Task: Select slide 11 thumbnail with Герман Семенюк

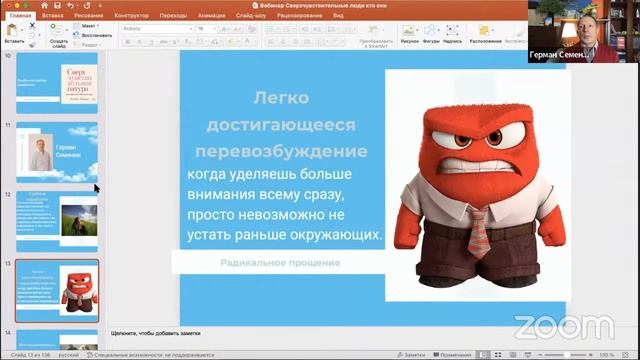Action: (x=57, y=152)
